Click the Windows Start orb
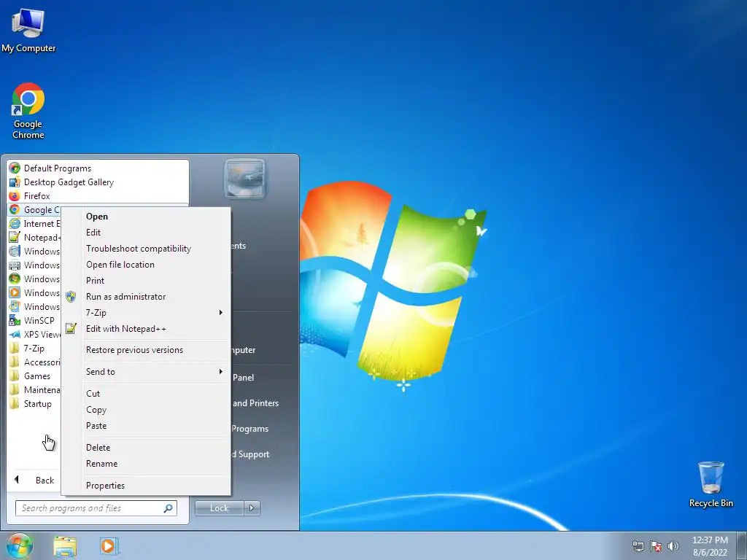 pos(20,545)
